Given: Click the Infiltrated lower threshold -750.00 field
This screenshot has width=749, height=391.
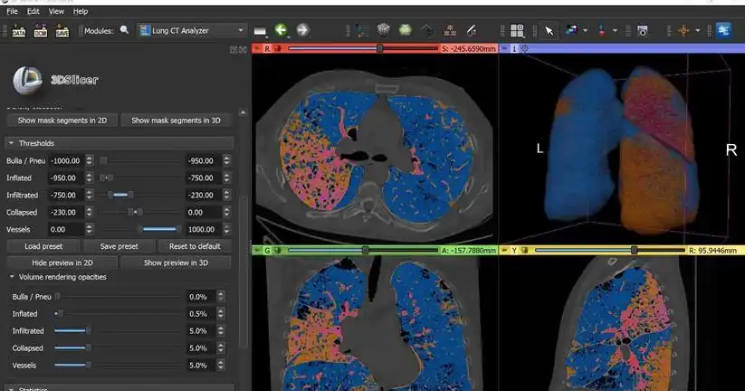Looking at the screenshot, I should pos(66,195).
